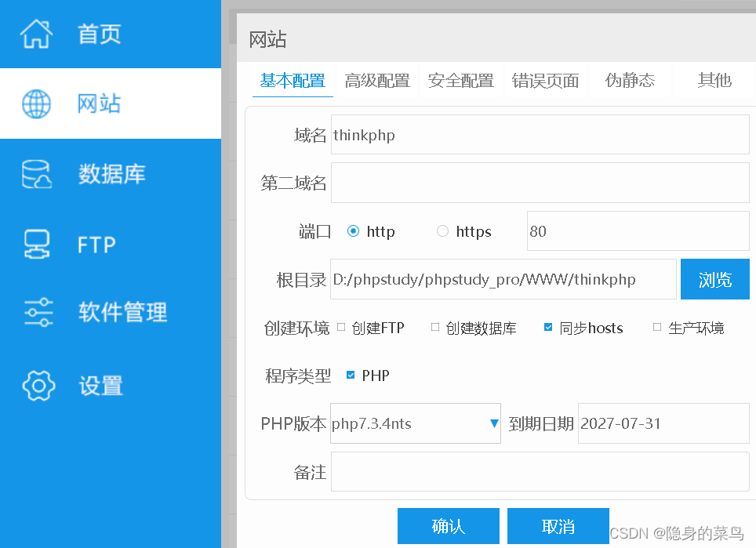Click the 取消 cancel button
This screenshot has width=756, height=548.
point(558,526)
